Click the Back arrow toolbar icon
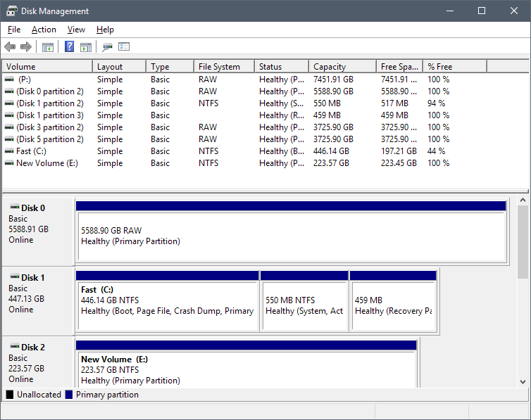The height and width of the screenshot is (420, 531). click(10, 47)
